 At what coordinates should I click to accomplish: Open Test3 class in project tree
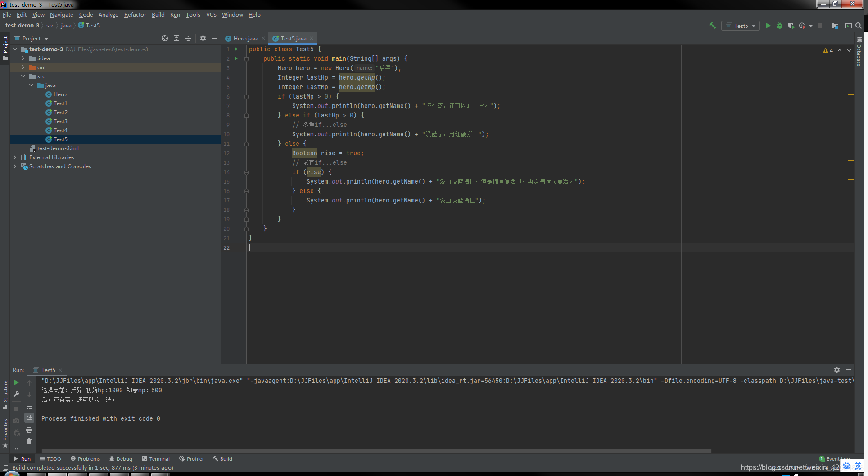60,121
